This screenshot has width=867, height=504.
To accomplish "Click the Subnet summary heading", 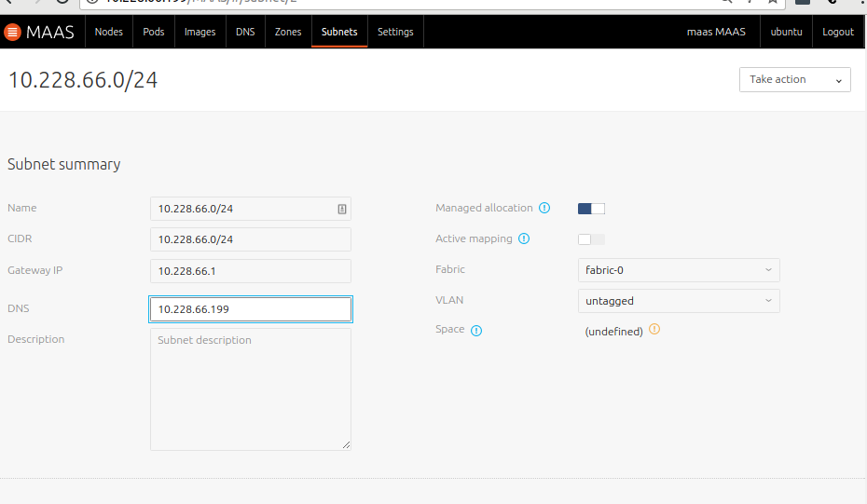I will (64, 165).
